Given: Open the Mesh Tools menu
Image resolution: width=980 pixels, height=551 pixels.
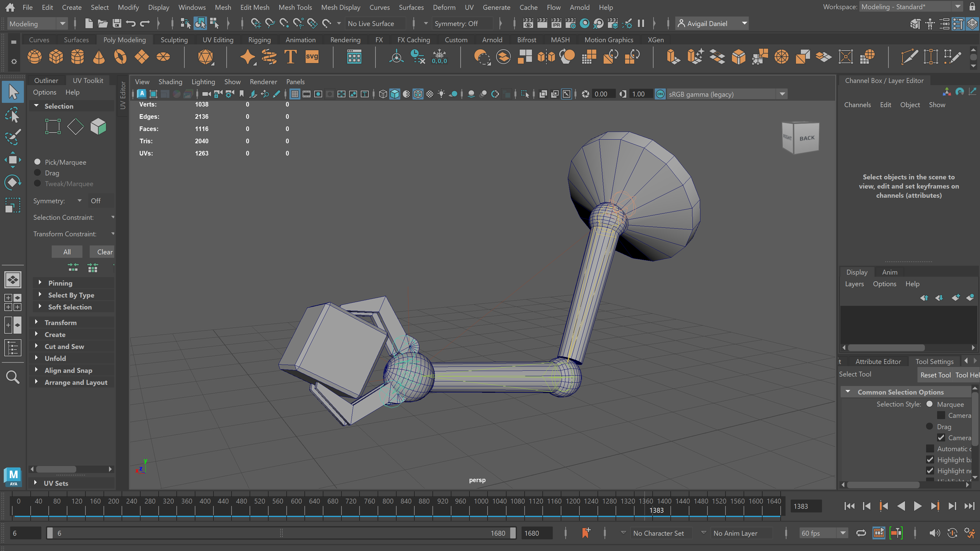Looking at the screenshot, I should [x=295, y=7].
